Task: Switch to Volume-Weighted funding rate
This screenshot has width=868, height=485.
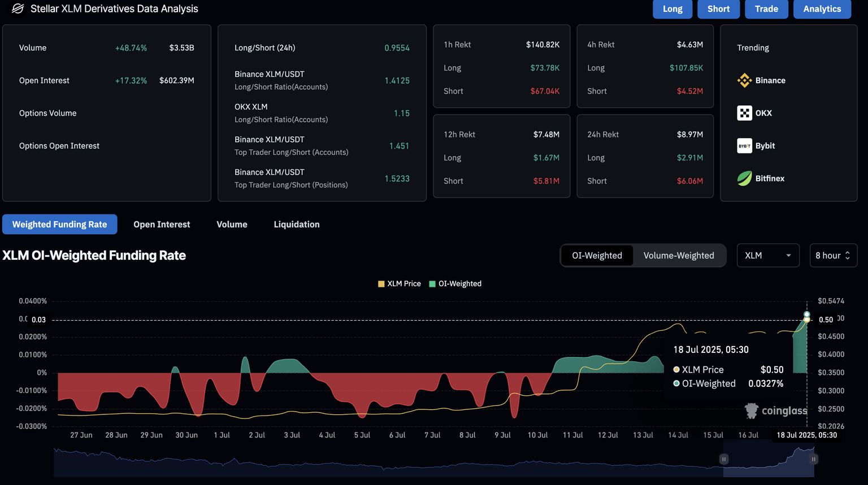Action: click(x=678, y=256)
